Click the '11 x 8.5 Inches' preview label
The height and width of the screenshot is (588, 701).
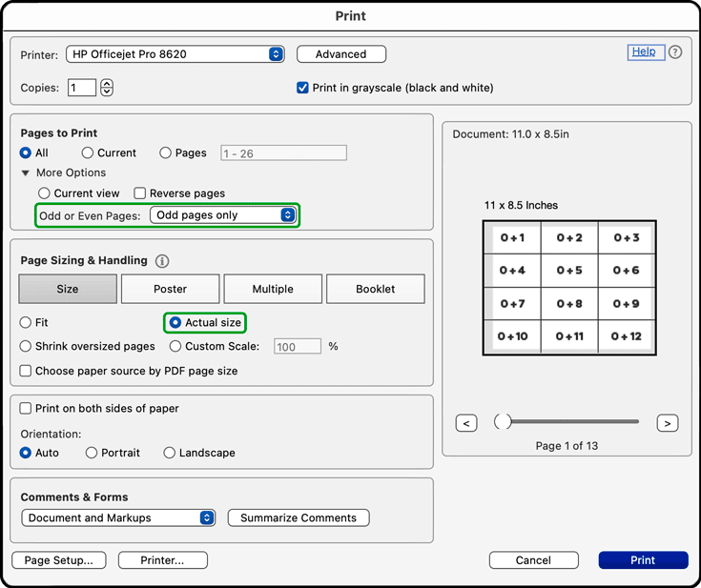point(522,206)
